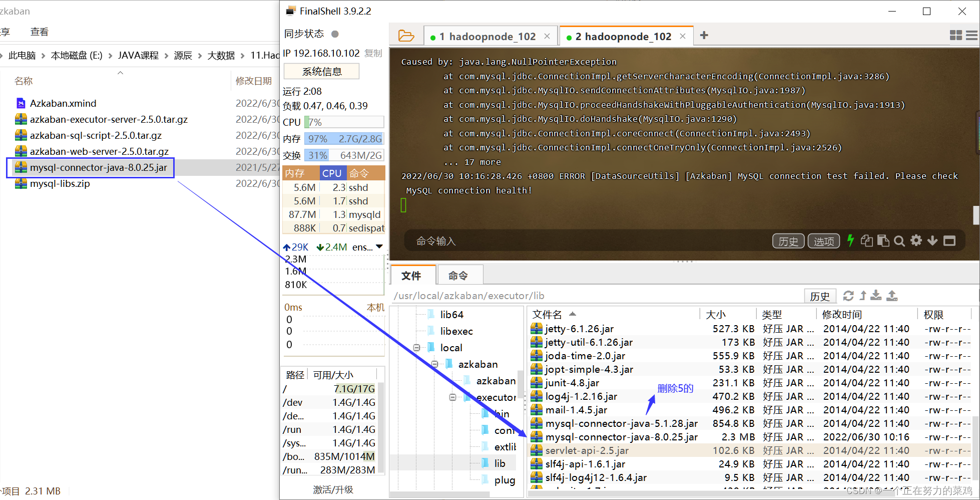Open the list menu icon beside grid view

click(x=971, y=35)
